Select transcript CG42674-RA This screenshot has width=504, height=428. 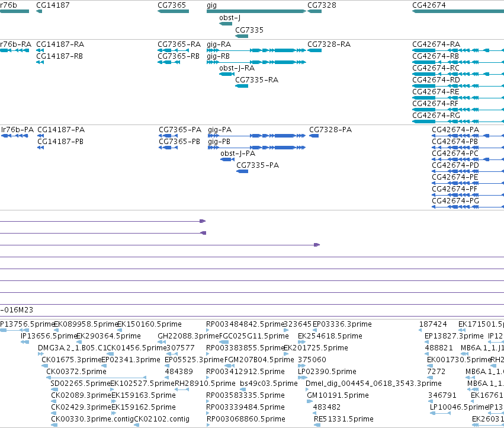pos(436,44)
